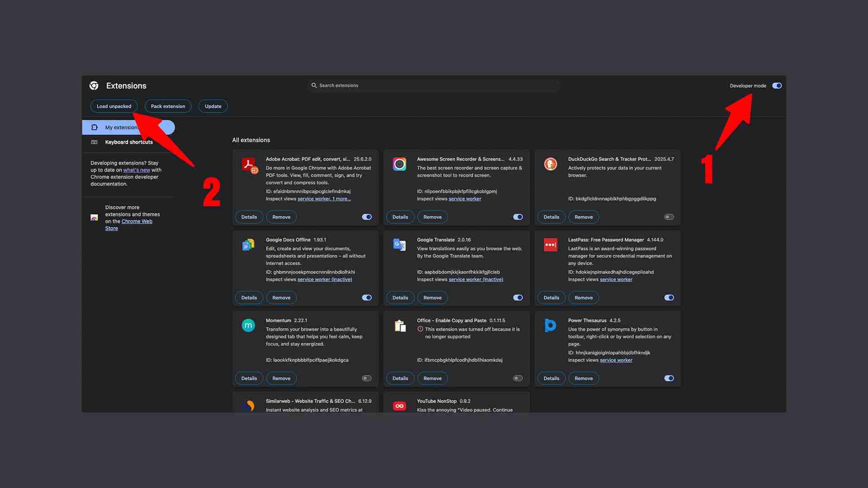The width and height of the screenshot is (868, 488).
Task: Inspect Awesome Screen Recorder service worker
Action: [465, 199]
